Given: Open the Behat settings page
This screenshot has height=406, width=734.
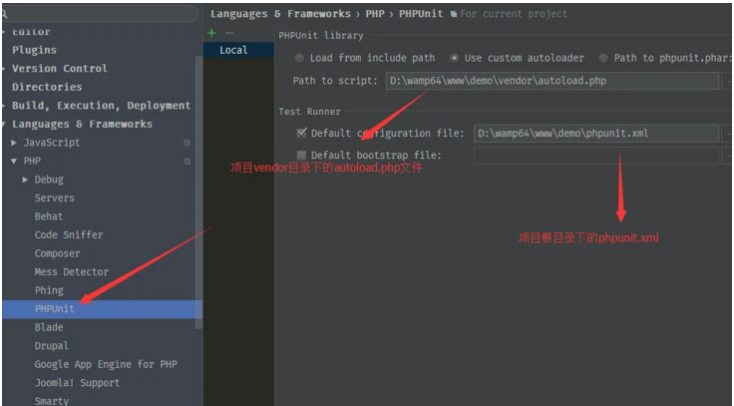Looking at the screenshot, I should 49,216.
